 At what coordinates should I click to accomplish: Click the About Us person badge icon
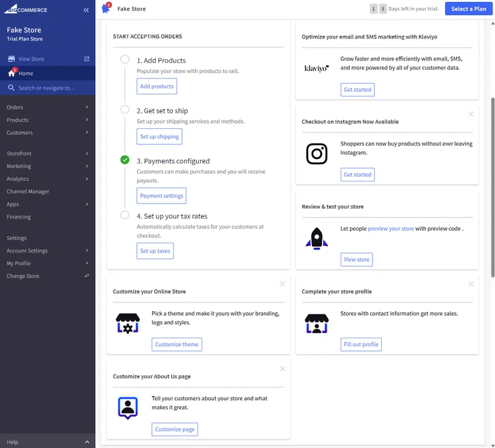128,408
